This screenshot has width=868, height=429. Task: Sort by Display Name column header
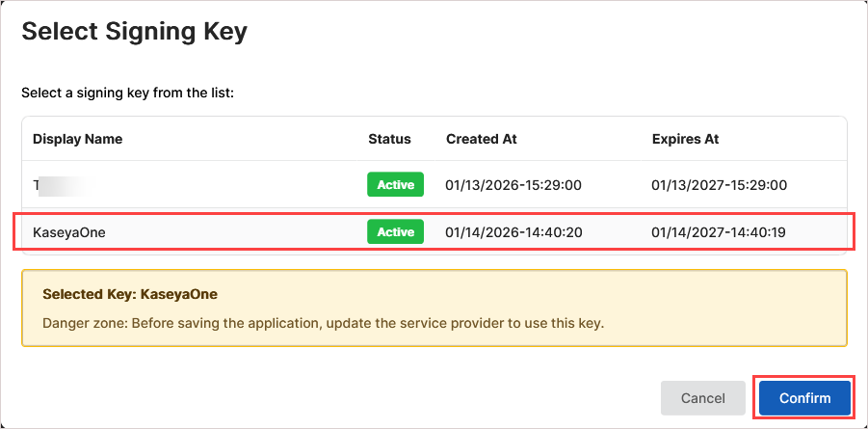pyautogui.click(x=77, y=139)
